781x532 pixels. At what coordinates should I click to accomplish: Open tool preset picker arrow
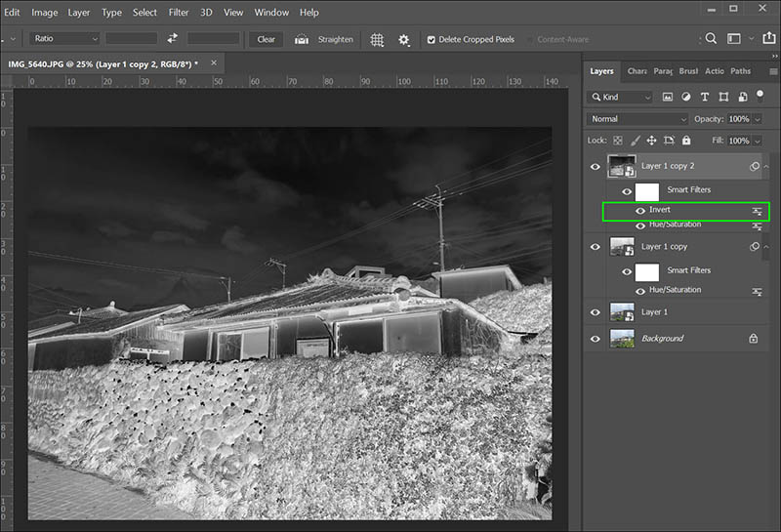[x=13, y=38]
